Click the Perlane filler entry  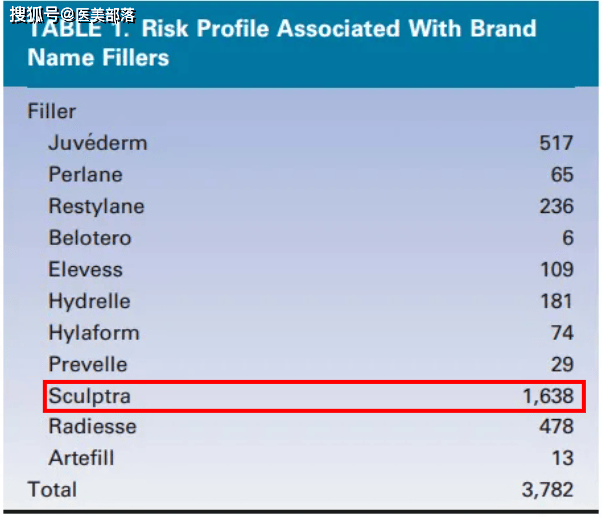click(x=85, y=174)
